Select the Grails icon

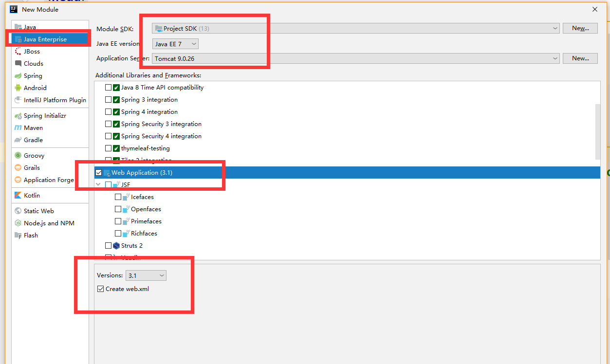pyautogui.click(x=18, y=167)
